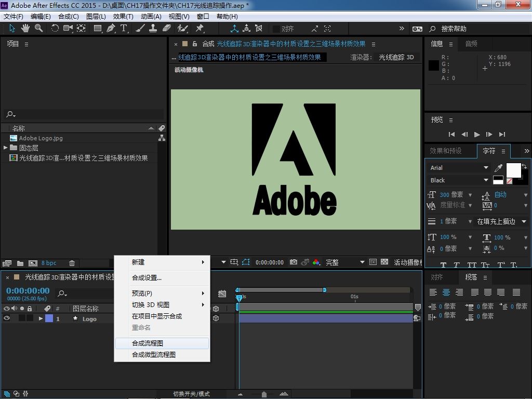
Task: Toggle the composition viewer lock icon
Action: coord(195,44)
